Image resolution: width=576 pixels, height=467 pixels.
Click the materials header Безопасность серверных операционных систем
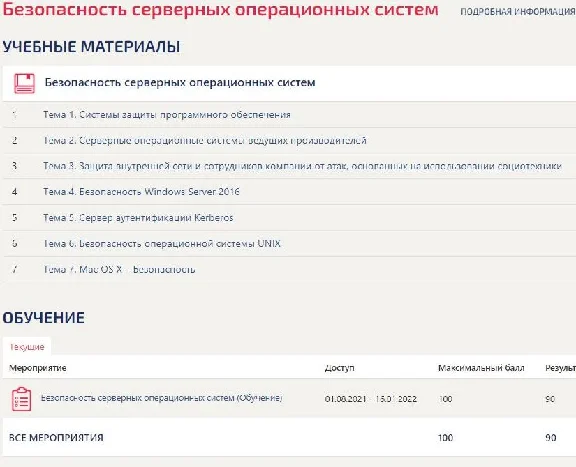[x=180, y=82]
